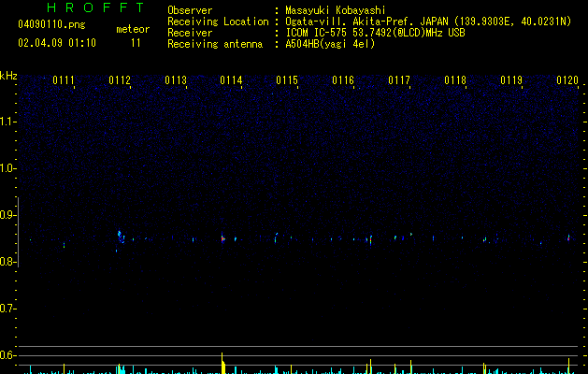588x374 pixels.
Task: Click the 0117 time marker
Action: (x=399, y=80)
